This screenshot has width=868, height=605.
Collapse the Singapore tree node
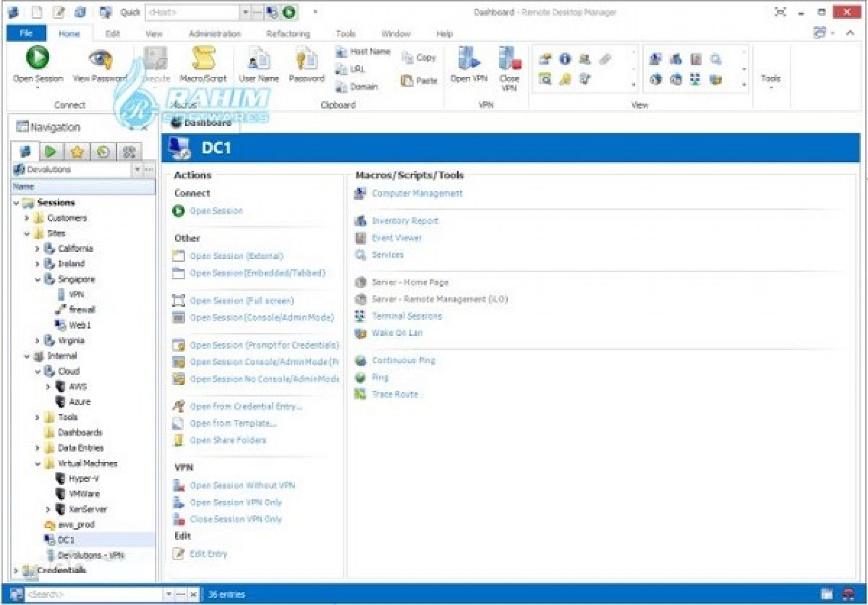pyautogui.click(x=37, y=279)
